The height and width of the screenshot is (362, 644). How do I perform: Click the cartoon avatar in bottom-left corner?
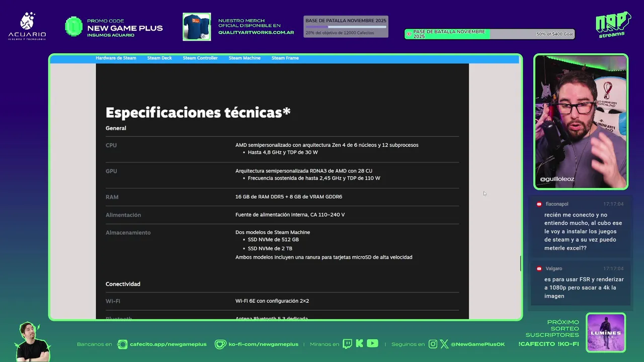tap(32, 341)
